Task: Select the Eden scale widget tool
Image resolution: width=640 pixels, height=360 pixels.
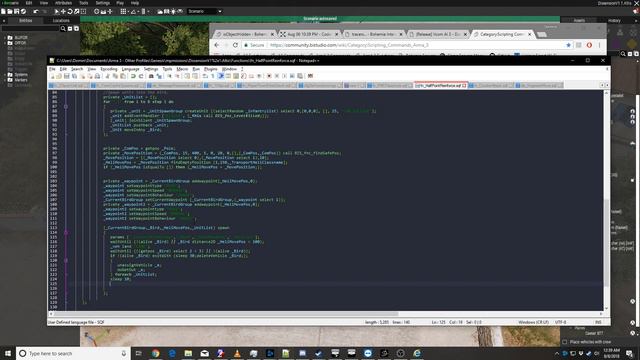Action: tap(76, 11)
